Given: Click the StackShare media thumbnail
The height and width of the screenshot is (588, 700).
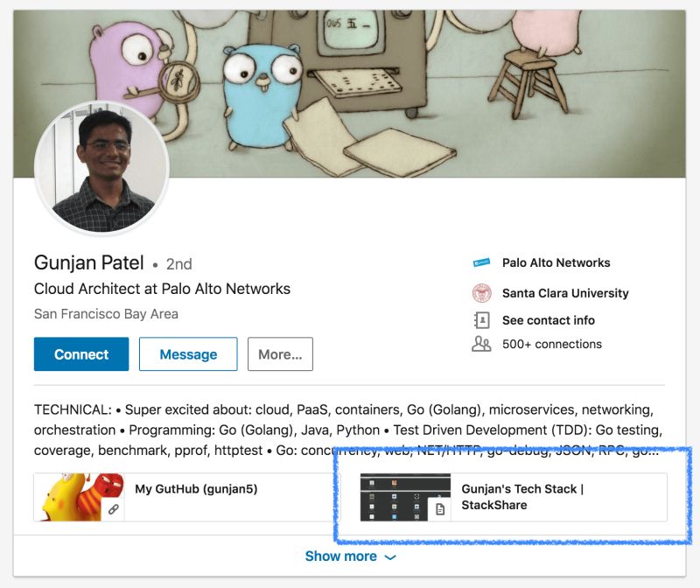Looking at the screenshot, I should pyautogui.click(x=405, y=497).
